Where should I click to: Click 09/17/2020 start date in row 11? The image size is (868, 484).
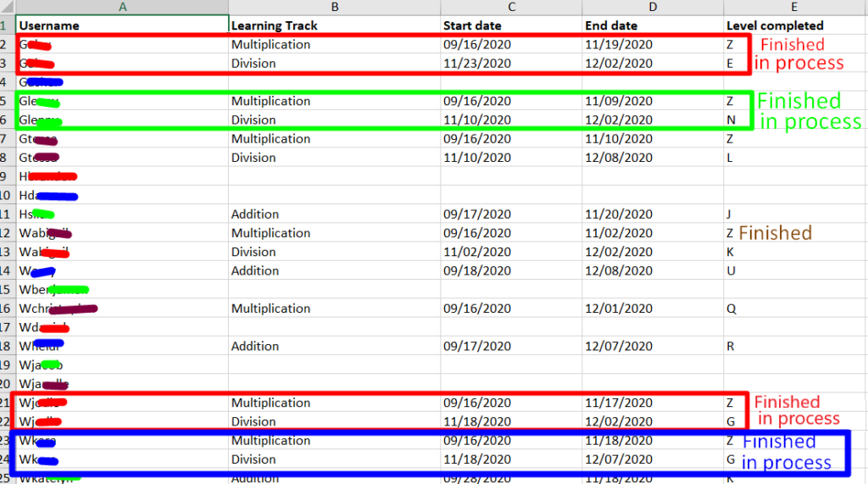511,214
